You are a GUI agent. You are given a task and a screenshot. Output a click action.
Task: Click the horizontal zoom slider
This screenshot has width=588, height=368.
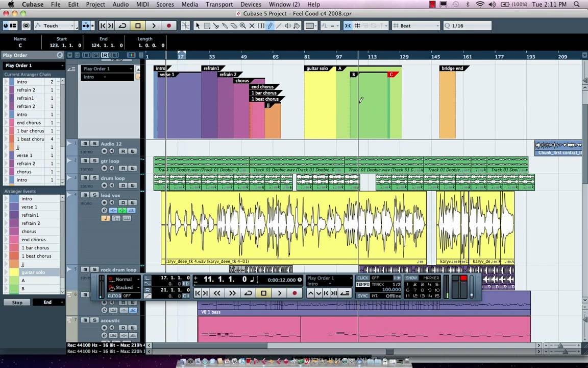[561, 345]
